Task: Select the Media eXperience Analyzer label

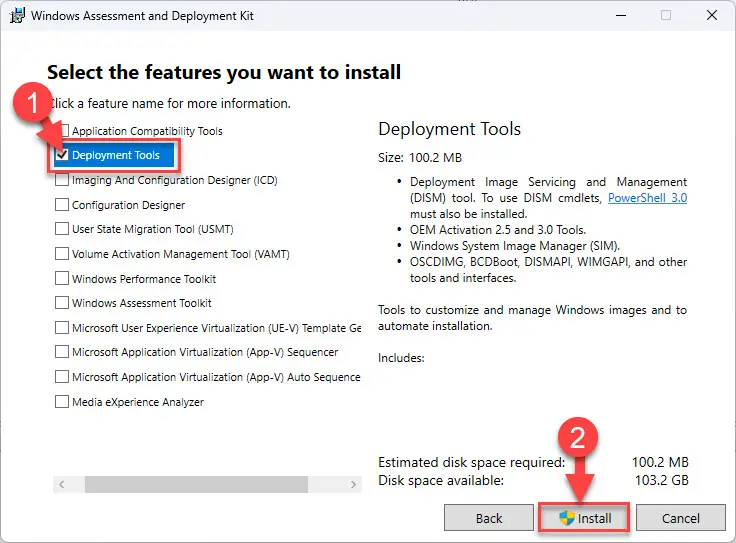Action: [x=138, y=402]
